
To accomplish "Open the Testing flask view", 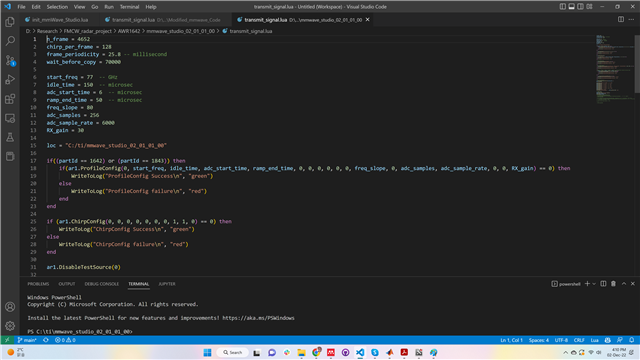I will [x=10, y=138].
